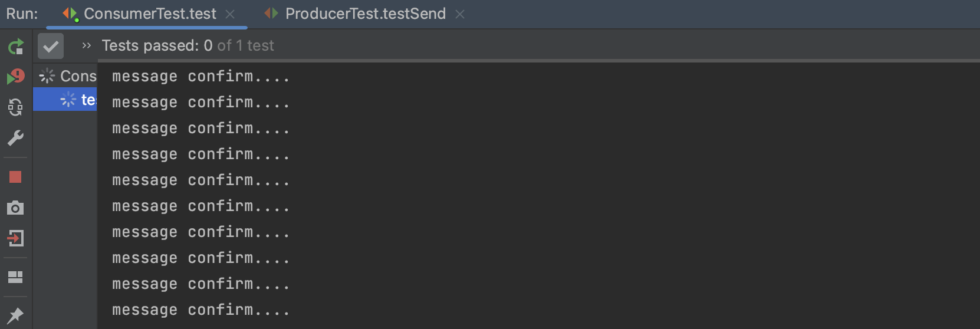Expand the hidden toolbar items chevron

(87, 45)
